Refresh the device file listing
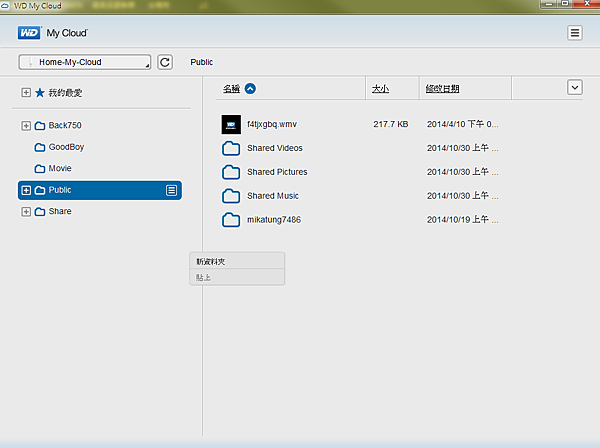The image size is (600, 448). [x=165, y=62]
